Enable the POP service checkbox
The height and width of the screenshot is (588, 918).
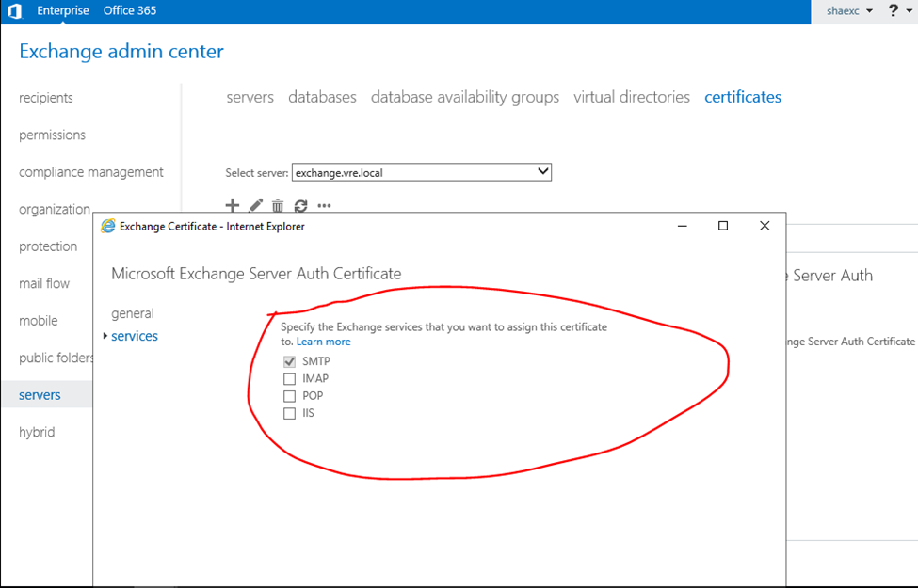[x=289, y=396]
